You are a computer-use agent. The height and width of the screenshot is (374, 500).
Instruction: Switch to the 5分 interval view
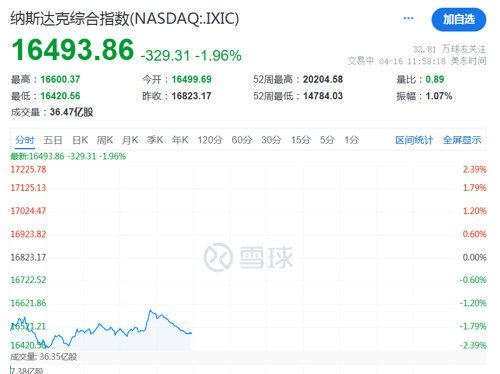click(327, 140)
